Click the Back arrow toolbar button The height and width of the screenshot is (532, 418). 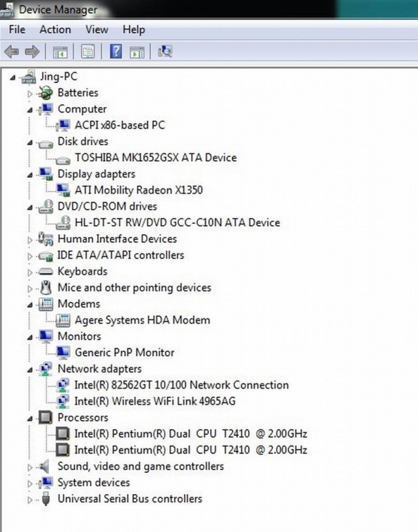tap(11, 51)
